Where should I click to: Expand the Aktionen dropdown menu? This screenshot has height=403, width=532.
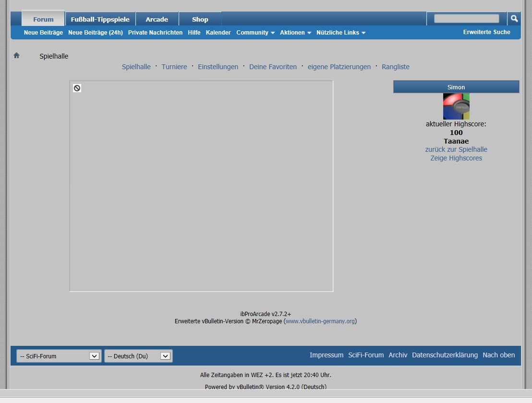(x=295, y=33)
